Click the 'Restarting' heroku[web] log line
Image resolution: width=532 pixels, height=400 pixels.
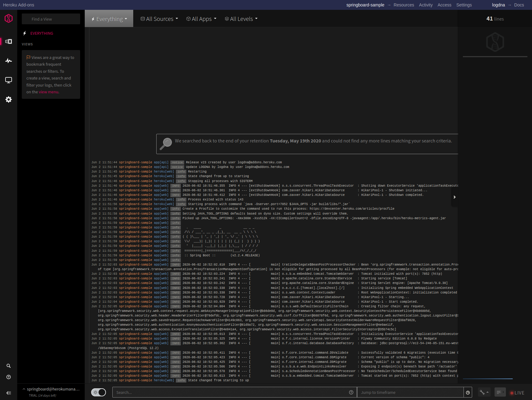pyautogui.click(x=274, y=172)
